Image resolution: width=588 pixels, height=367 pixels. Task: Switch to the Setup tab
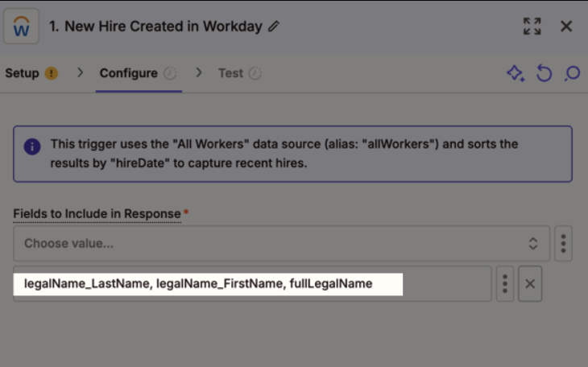coord(22,73)
